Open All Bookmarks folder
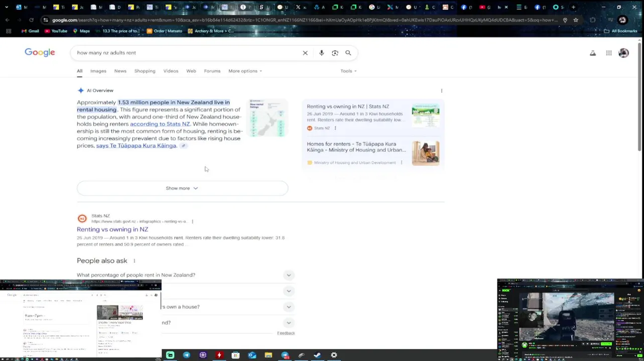644x361 pixels. (620, 31)
